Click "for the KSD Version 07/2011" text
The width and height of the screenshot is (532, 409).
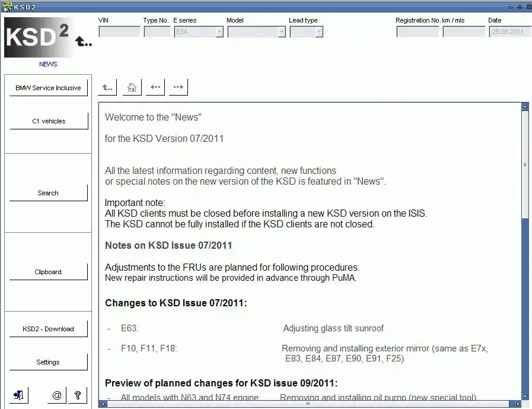pyautogui.click(x=164, y=138)
